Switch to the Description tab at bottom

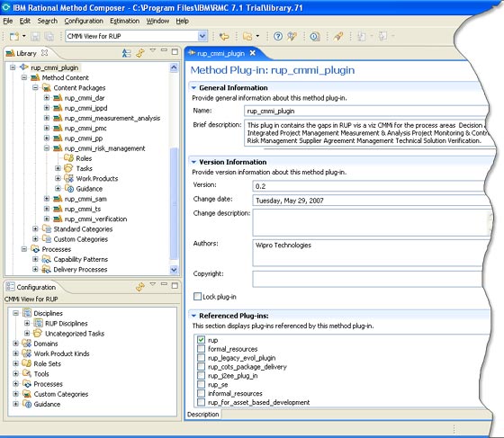tap(203, 415)
